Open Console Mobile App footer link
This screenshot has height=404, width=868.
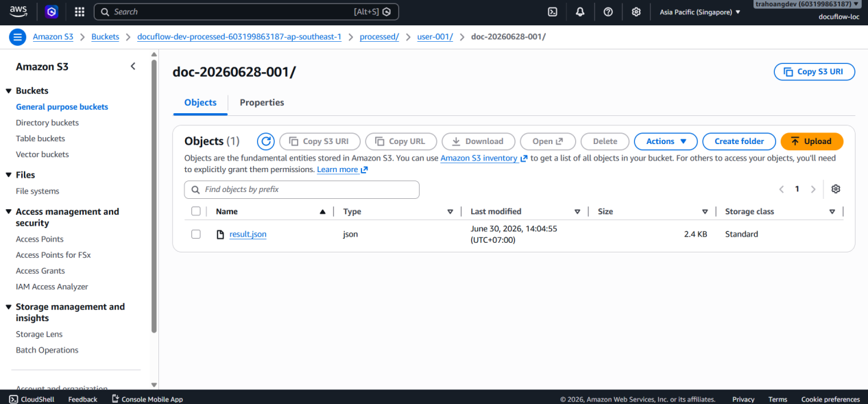click(x=147, y=399)
